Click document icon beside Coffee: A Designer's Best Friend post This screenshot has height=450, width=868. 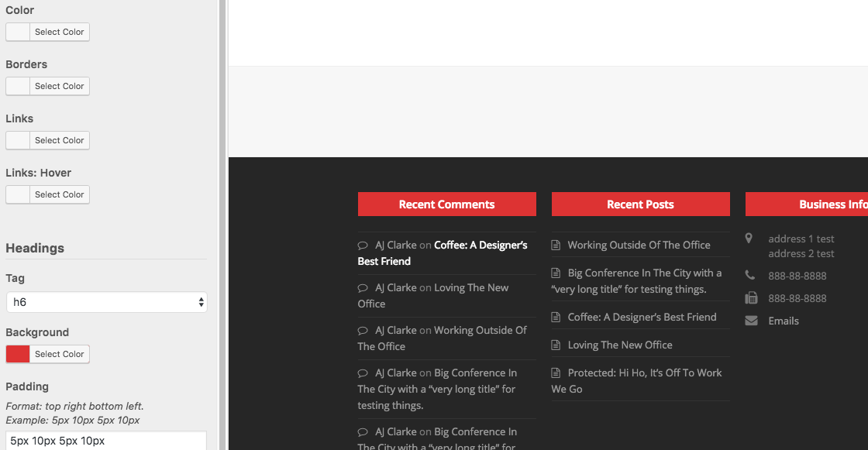(556, 317)
